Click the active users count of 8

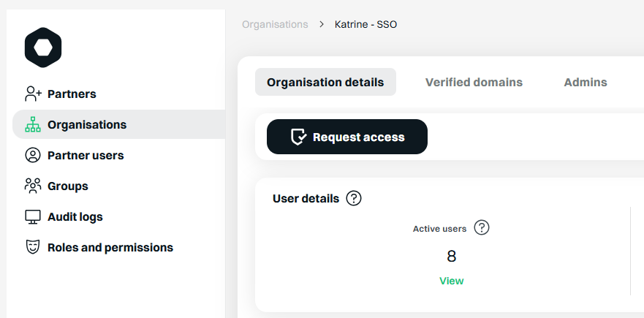pyautogui.click(x=451, y=257)
